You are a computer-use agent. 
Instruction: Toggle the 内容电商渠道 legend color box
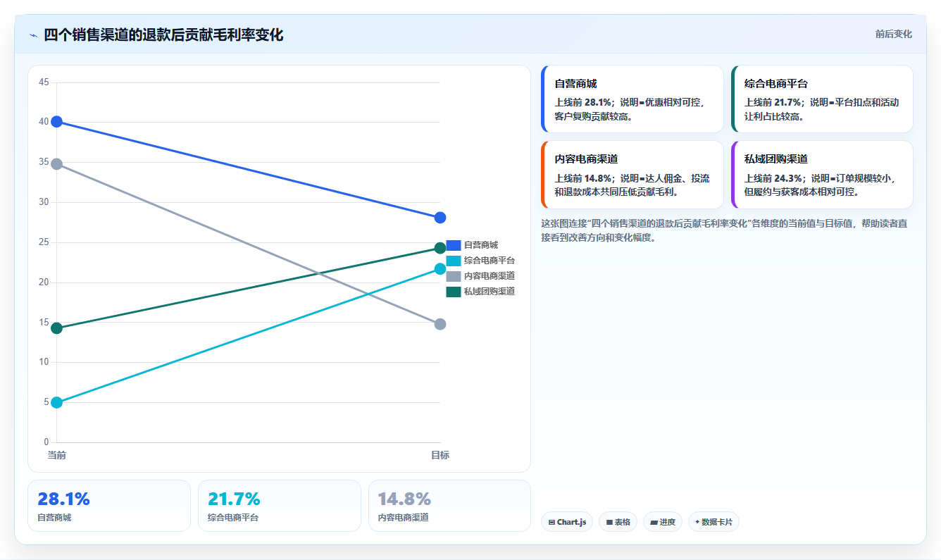454,276
